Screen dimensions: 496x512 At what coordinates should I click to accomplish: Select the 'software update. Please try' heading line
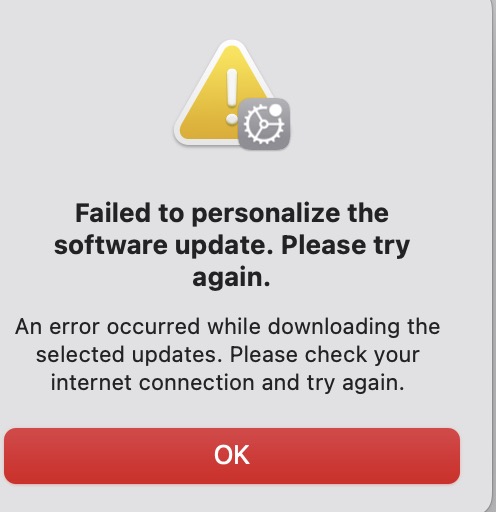pyautogui.click(x=232, y=246)
